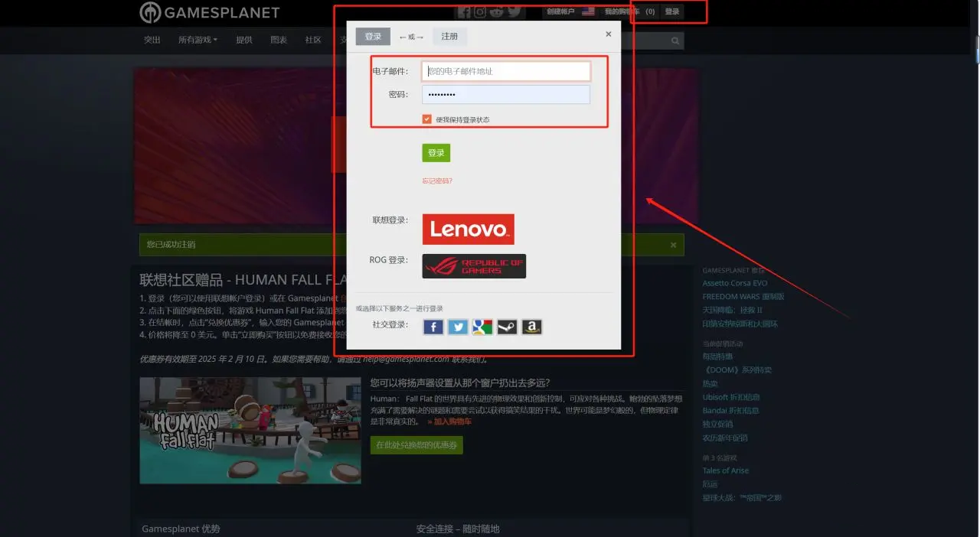Click the 密码 password field

506,94
